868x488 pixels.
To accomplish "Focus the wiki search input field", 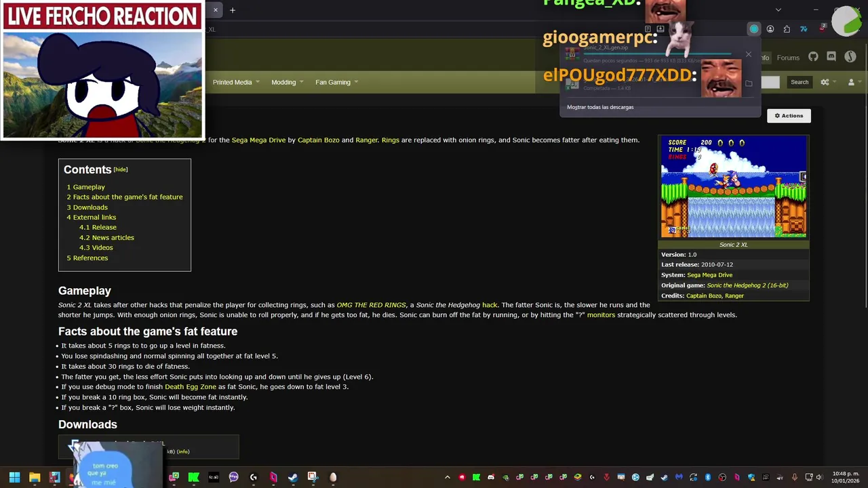I will pos(770,82).
